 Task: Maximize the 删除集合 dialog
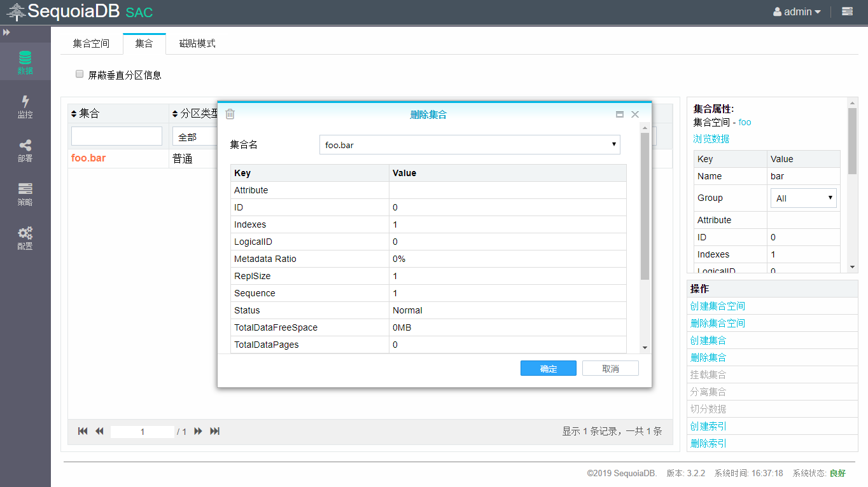(x=620, y=114)
